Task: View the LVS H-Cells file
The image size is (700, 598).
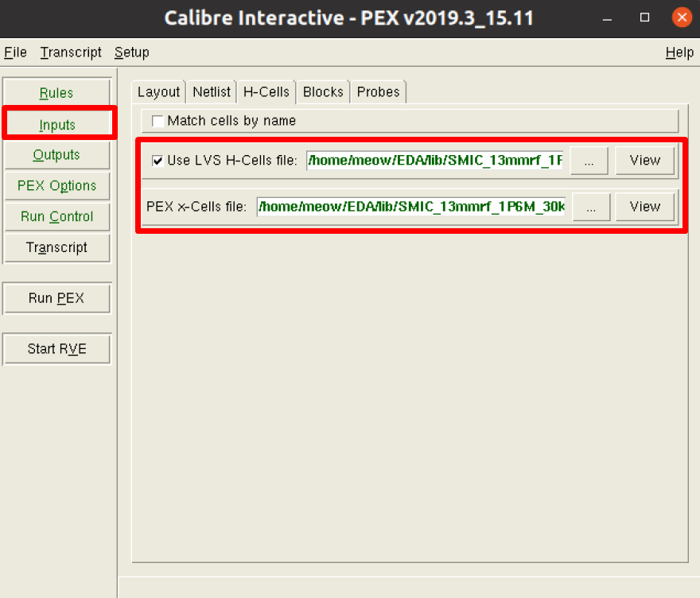Action: tap(644, 161)
